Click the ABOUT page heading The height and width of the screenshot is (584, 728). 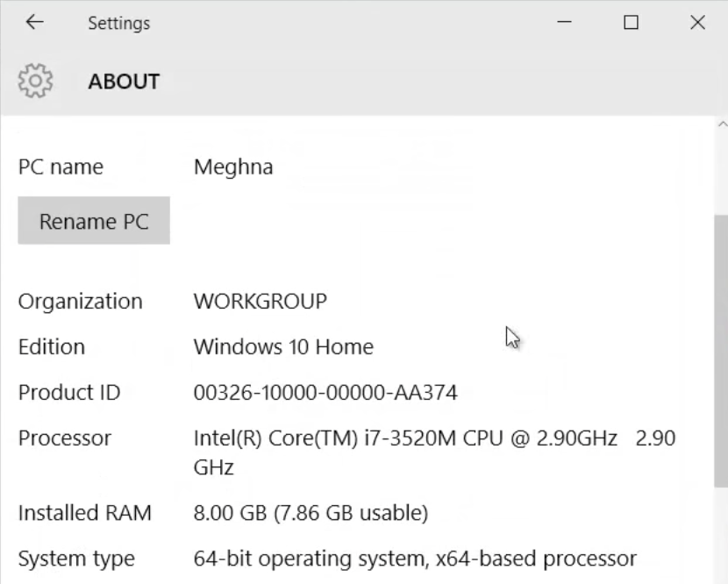(123, 81)
